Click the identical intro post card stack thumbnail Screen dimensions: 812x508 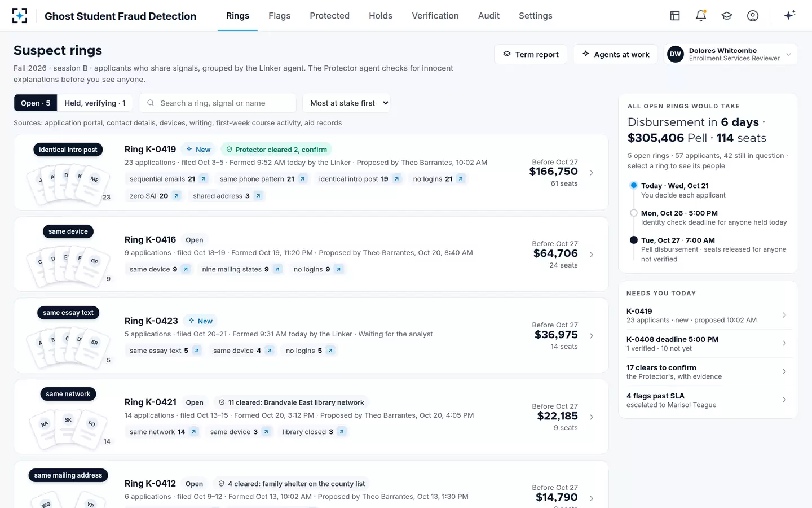[69, 184]
